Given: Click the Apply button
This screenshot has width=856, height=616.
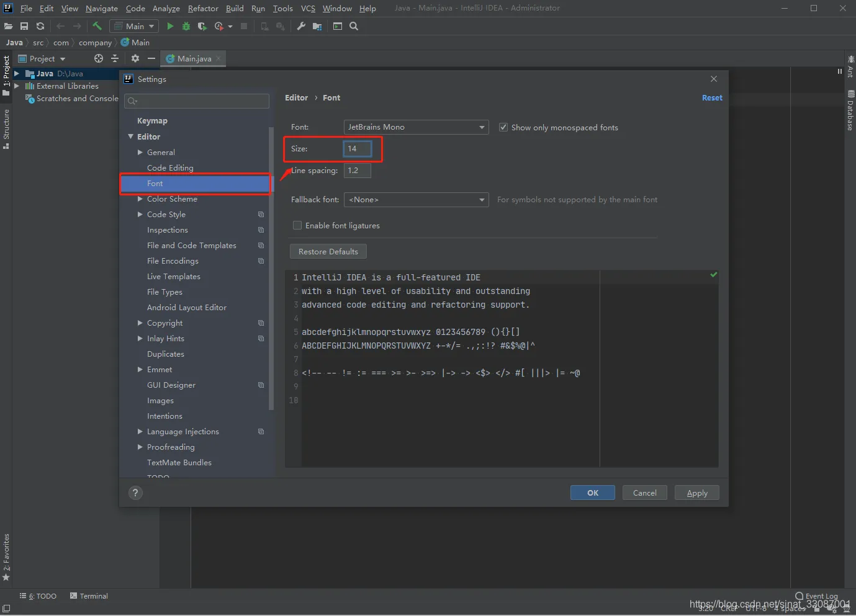Looking at the screenshot, I should 697,493.
